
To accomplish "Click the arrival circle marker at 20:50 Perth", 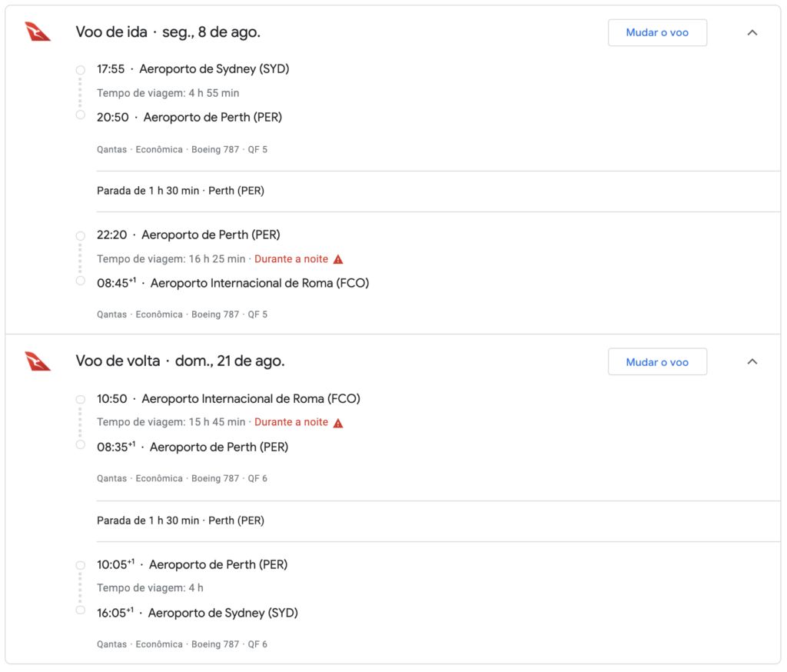I will [80, 115].
